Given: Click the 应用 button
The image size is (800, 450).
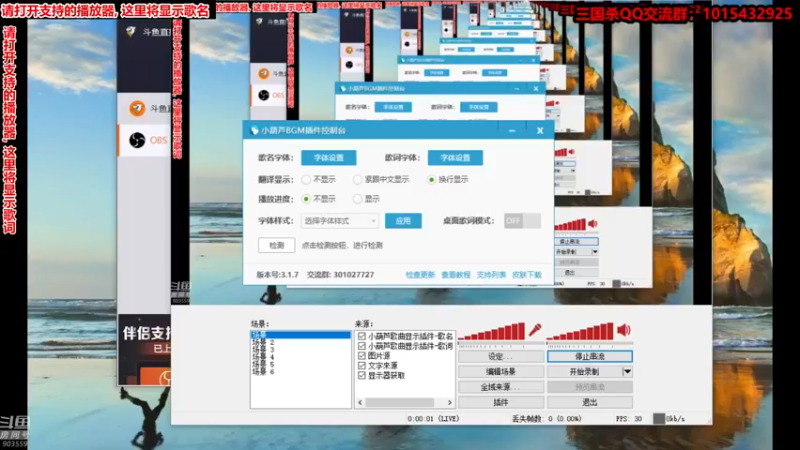Looking at the screenshot, I should coord(403,221).
